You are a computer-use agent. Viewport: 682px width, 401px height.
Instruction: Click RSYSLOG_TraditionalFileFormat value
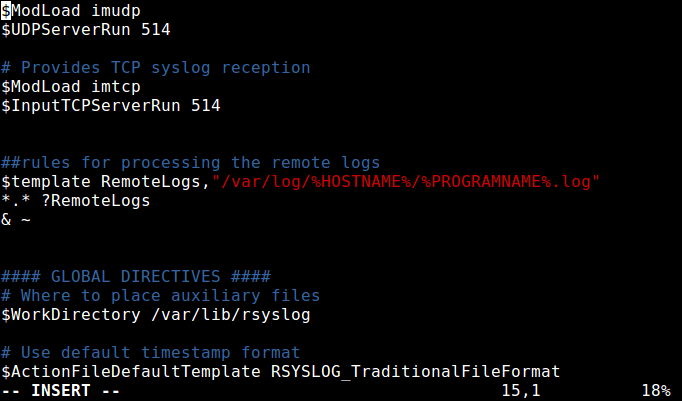pos(415,371)
